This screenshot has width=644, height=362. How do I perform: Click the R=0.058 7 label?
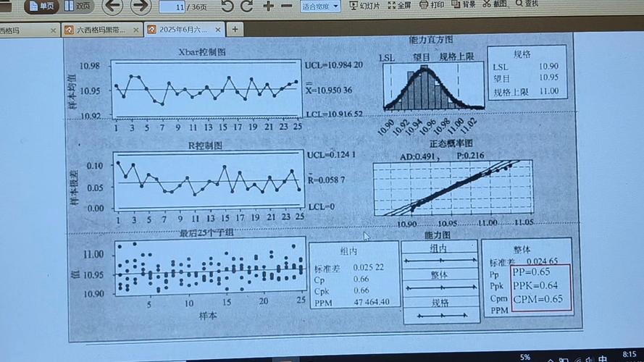327,180
